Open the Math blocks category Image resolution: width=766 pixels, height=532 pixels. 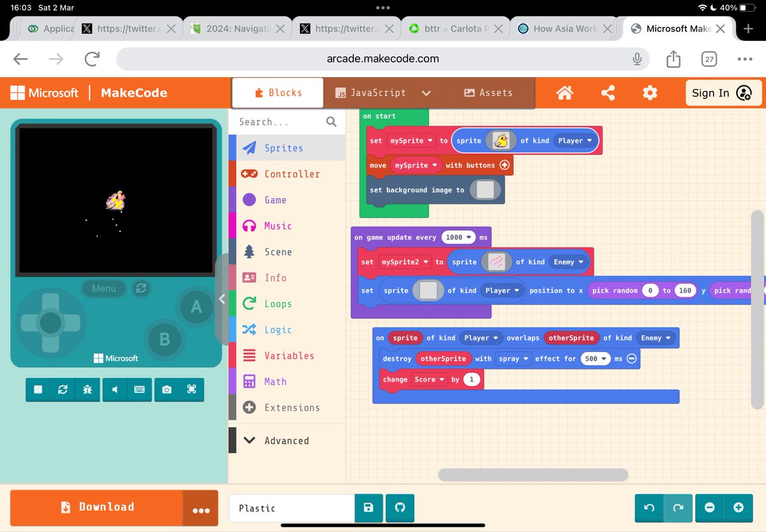pyautogui.click(x=287, y=381)
